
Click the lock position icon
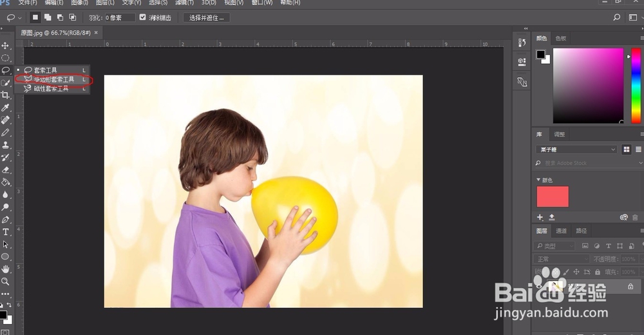point(576,272)
